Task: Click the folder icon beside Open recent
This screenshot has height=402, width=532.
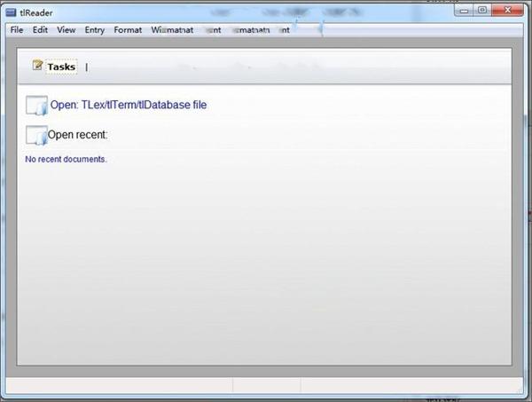Action: click(x=36, y=136)
